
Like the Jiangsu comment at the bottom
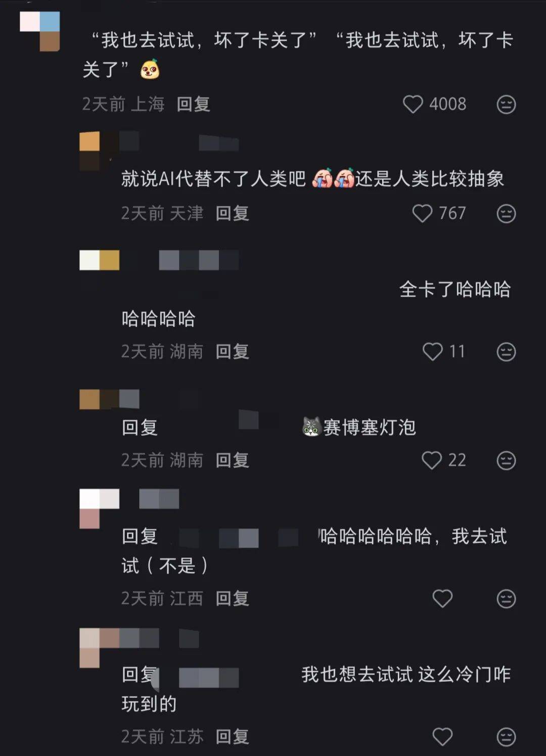[x=442, y=736]
